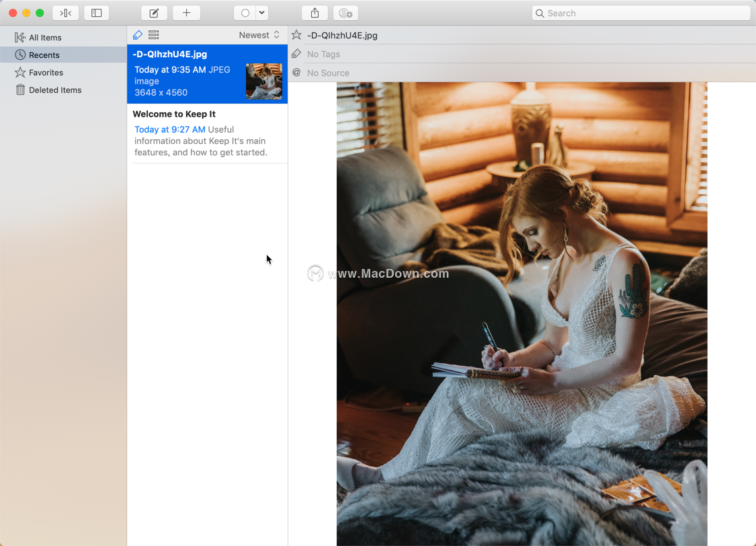Click the add people collaboration icon

click(345, 13)
